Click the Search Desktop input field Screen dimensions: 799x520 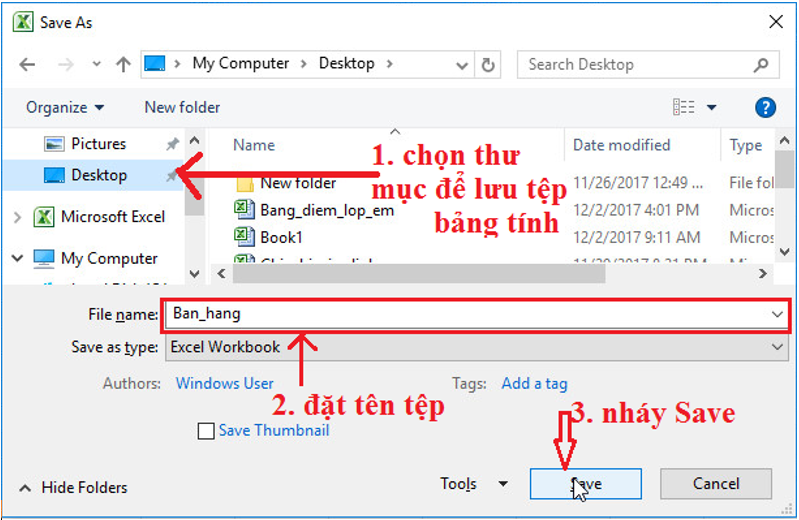tap(636, 65)
